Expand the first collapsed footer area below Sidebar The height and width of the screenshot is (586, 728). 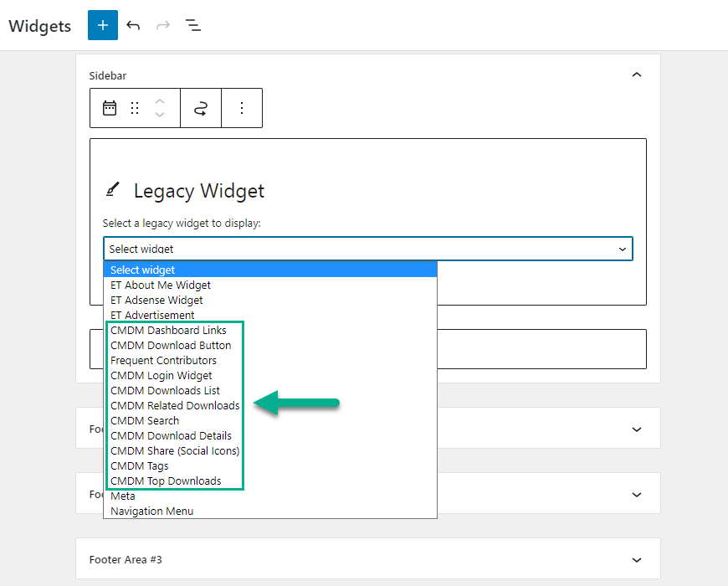tap(637, 429)
